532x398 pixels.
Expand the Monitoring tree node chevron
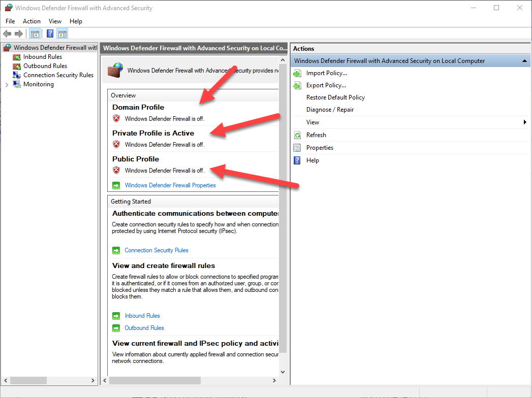7,85
